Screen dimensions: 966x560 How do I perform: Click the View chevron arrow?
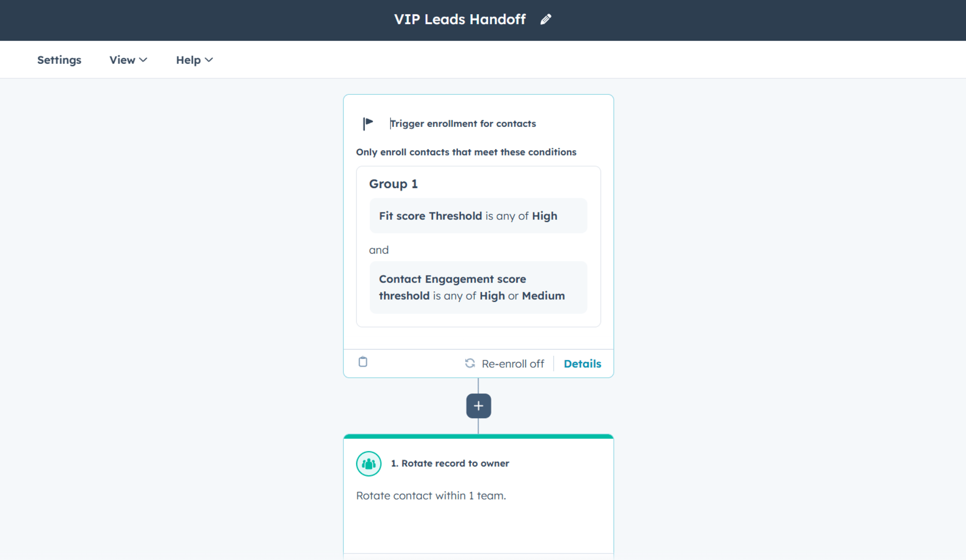pyautogui.click(x=143, y=60)
